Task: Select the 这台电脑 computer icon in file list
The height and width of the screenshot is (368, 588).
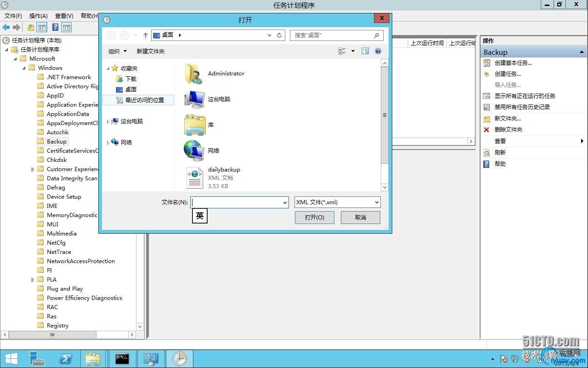Action: pos(194,99)
